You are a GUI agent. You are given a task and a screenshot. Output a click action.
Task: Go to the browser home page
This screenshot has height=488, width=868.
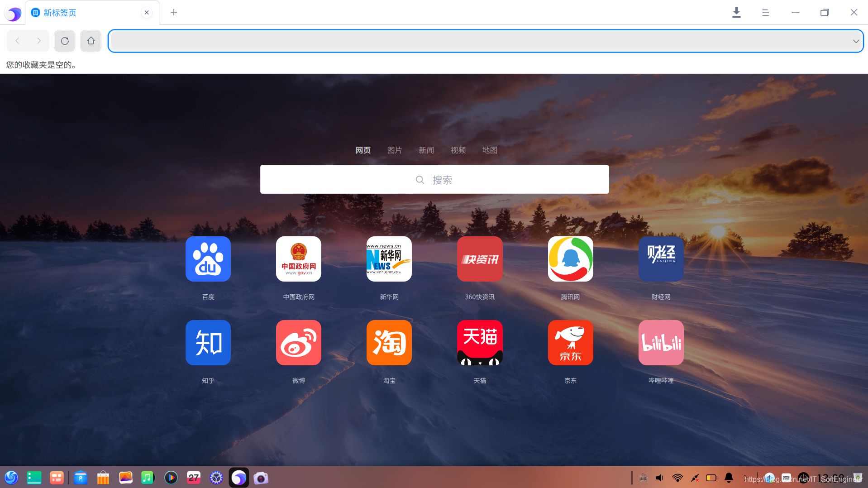tap(91, 41)
